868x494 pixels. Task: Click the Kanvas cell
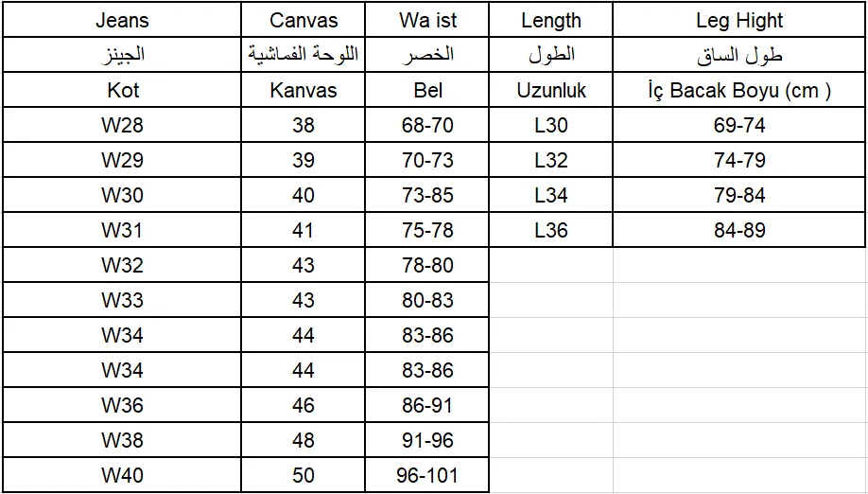click(304, 90)
